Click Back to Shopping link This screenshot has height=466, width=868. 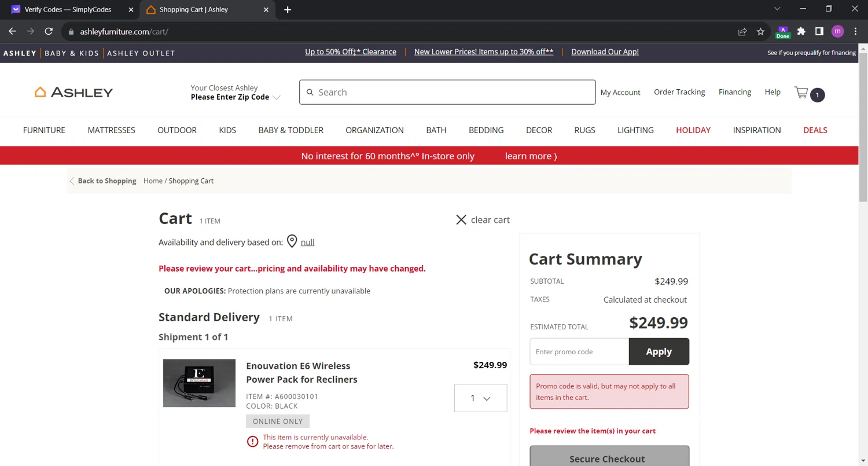[103, 181]
